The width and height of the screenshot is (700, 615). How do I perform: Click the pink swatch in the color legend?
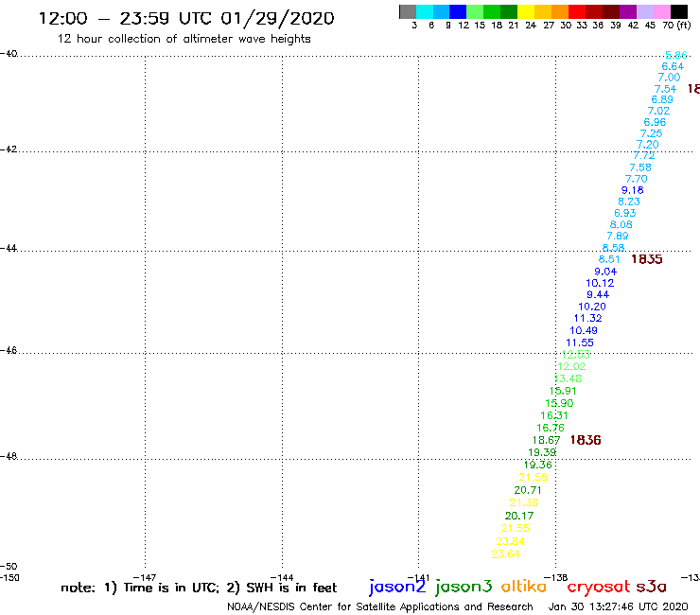[661, 11]
